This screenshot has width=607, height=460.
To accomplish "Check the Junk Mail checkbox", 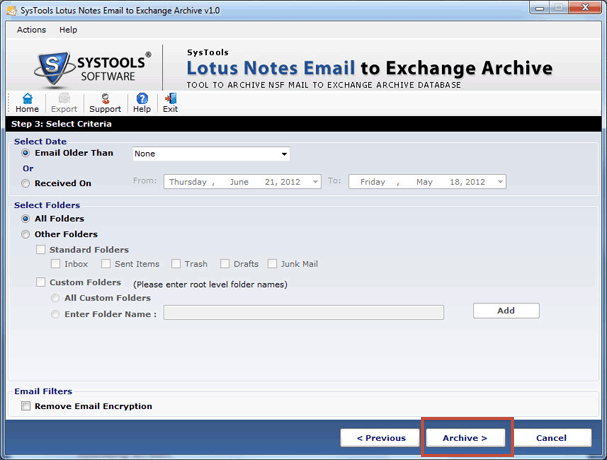I will tap(272, 264).
